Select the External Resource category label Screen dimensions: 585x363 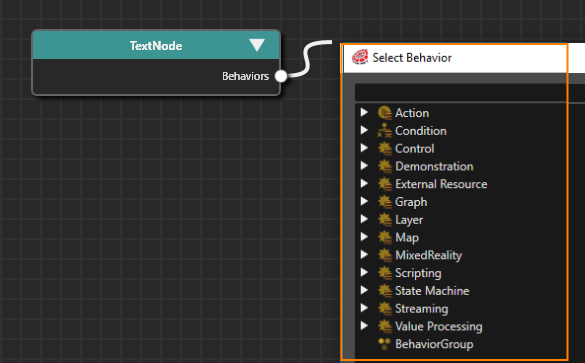coord(441,184)
